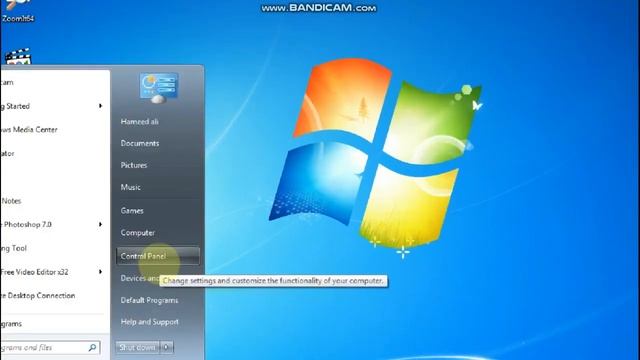
Task: Launch Free Video Editor x32
Action: [34, 272]
